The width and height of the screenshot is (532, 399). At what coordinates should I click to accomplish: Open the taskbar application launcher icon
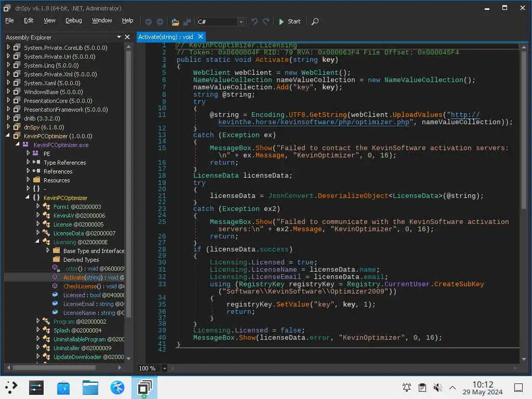pyautogui.click(x=11, y=387)
